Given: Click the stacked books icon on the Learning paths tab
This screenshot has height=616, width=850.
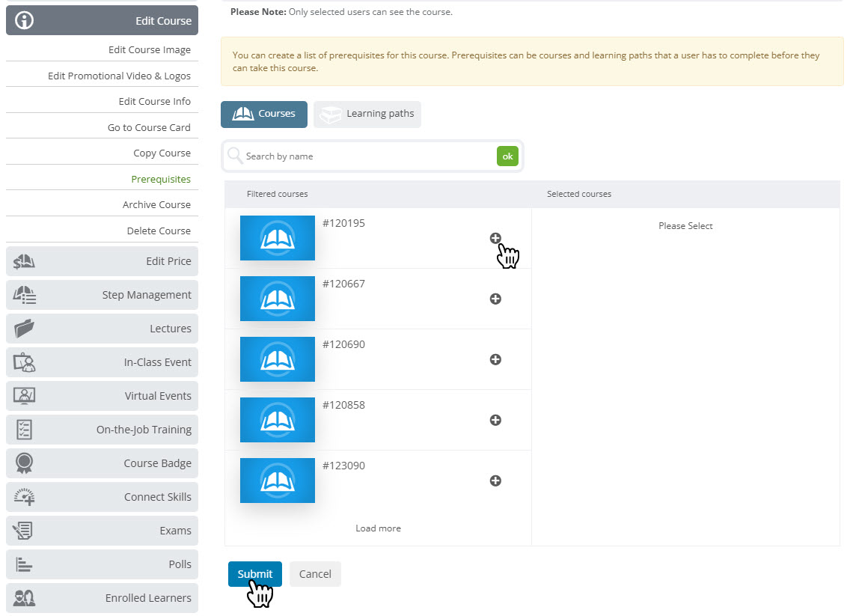Looking at the screenshot, I should (330, 115).
